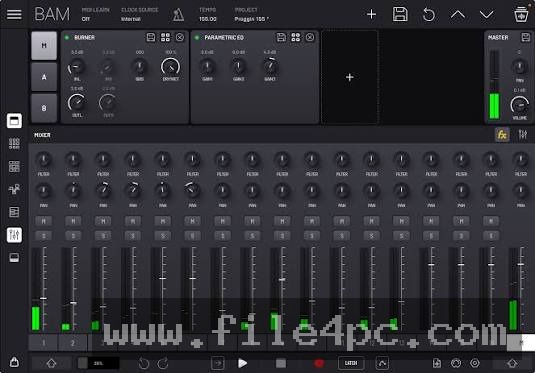Viewport: 535px width, 373px height.
Task: Open the connected nodes sidebar icon
Action: coord(14,189)
